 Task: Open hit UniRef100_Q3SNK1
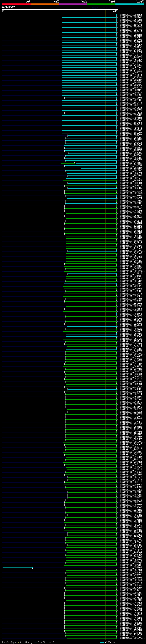coord(131,535)
